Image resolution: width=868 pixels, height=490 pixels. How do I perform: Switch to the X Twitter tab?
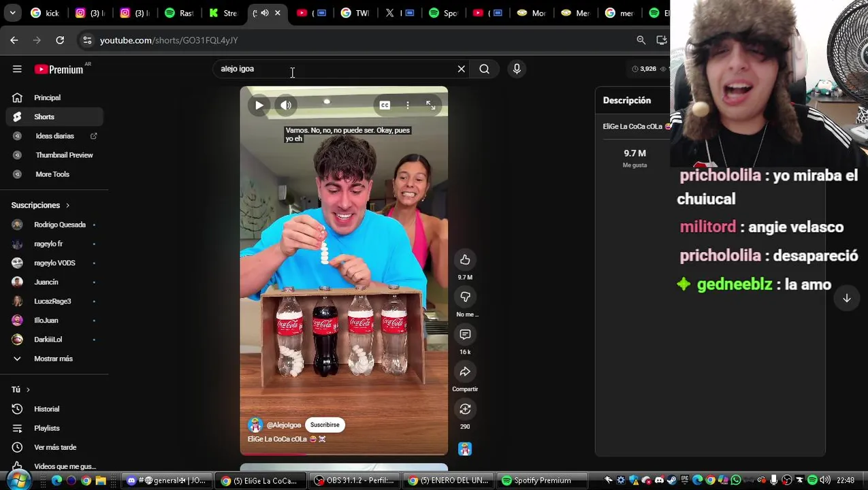click(x=400, y=13)
